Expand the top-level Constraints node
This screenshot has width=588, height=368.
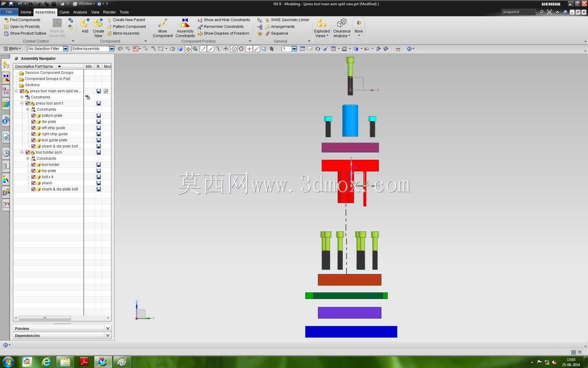pyautogui.click(x=22, y=97)
